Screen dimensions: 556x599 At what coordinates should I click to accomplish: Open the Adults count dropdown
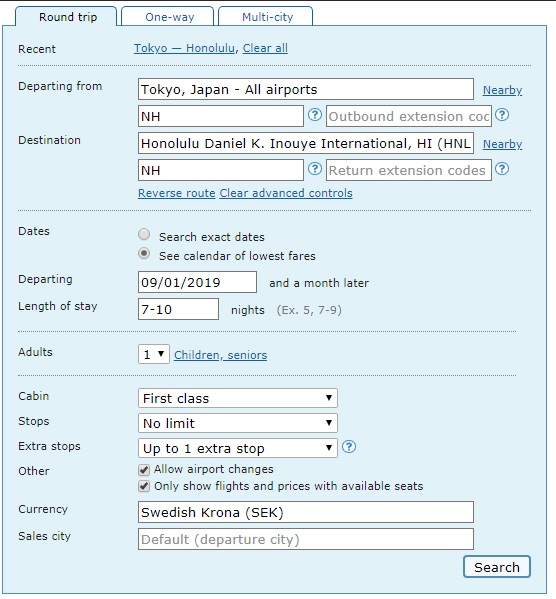coord(154,355)
